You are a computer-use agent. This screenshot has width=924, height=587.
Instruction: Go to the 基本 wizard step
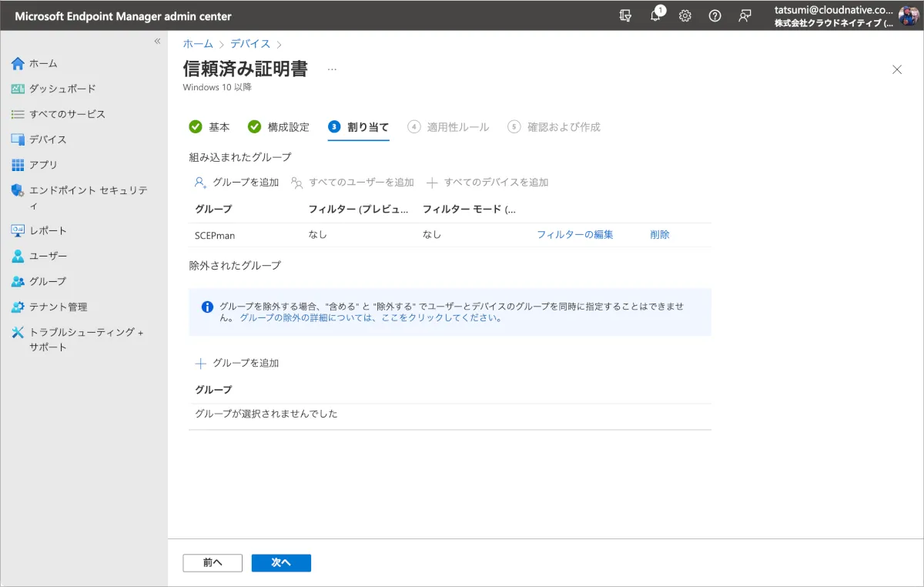click(x=209, y=127)
